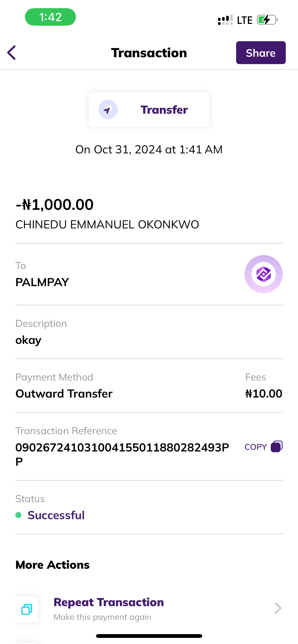The width and height of the screenshot is (298, 644).
Task: Tap the paper plane transfer icon
Action: point(108,110)
